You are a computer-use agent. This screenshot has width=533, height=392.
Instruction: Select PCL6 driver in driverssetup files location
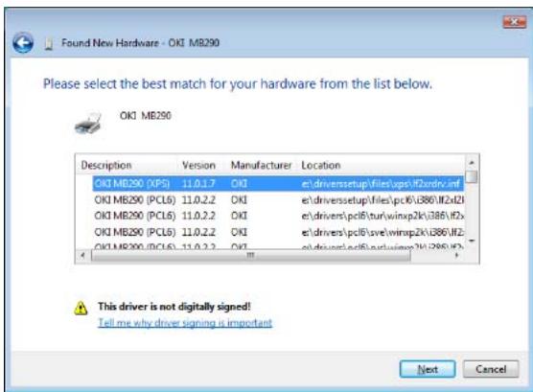tap(278, 200)
